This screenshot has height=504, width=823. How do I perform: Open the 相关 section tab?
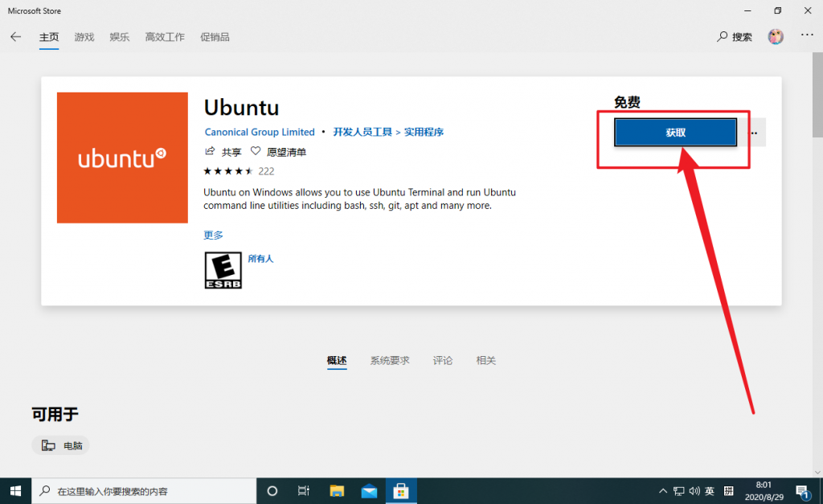(486, 361)
